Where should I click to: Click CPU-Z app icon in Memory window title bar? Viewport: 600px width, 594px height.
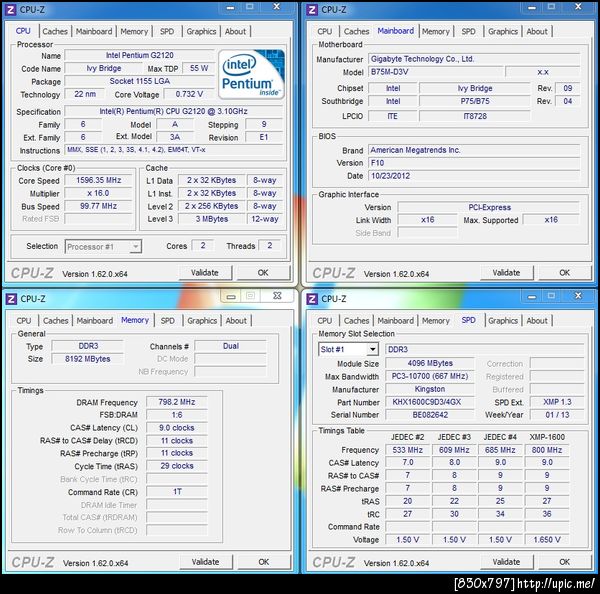point(11,299)
